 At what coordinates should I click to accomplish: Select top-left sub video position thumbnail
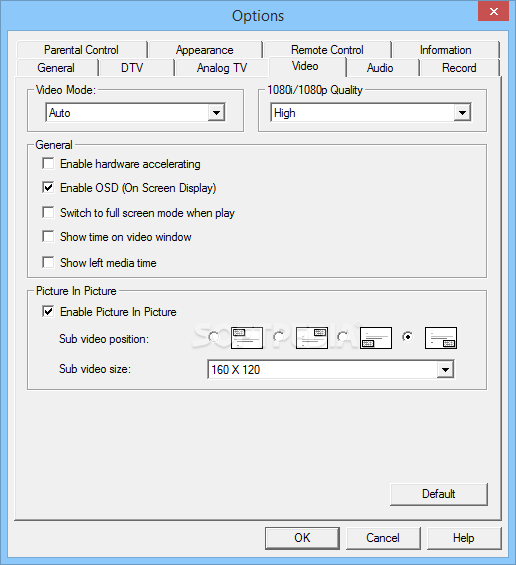(247, 338)
